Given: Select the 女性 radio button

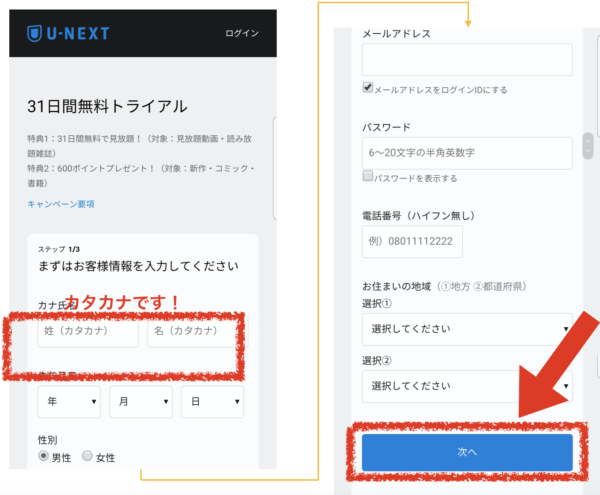Looking at the screenshot, I should coord(87,456).
